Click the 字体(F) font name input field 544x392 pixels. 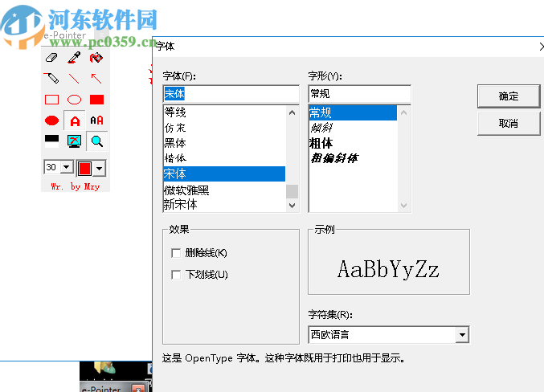pyautogui.click(x=231, y=94)
